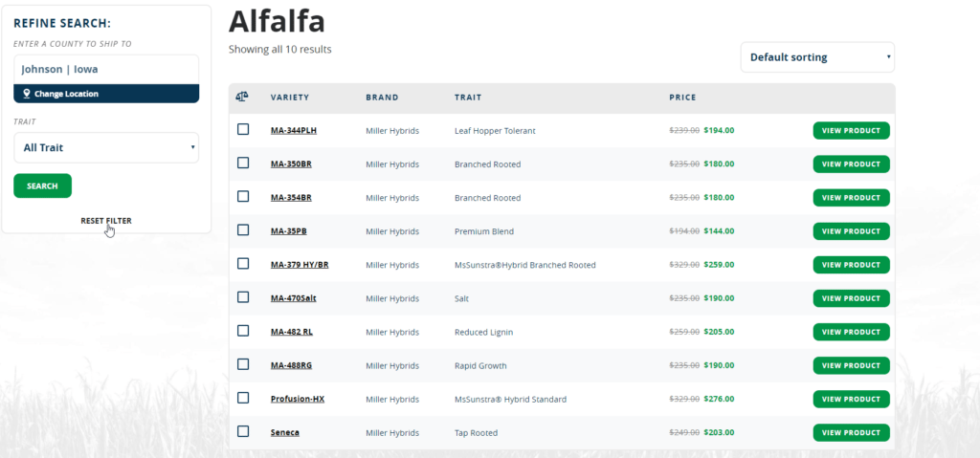Click View Product for MA-344PLH

[x=851, y=131]
